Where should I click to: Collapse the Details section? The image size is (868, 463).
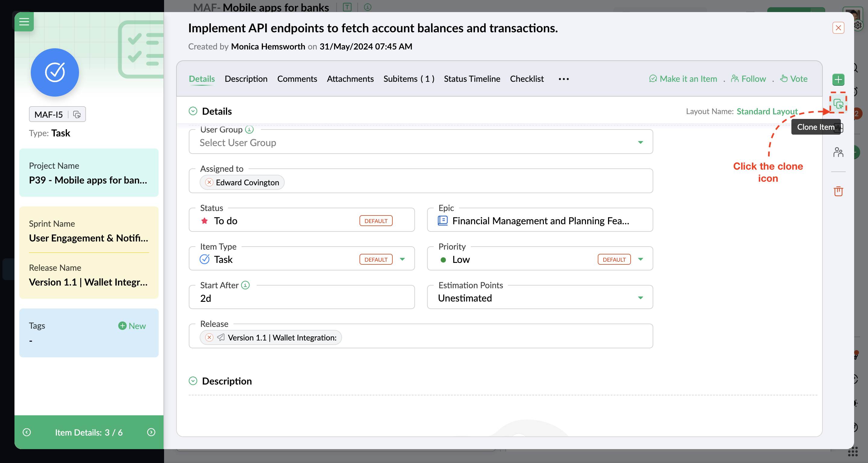[x=193, y=111]
